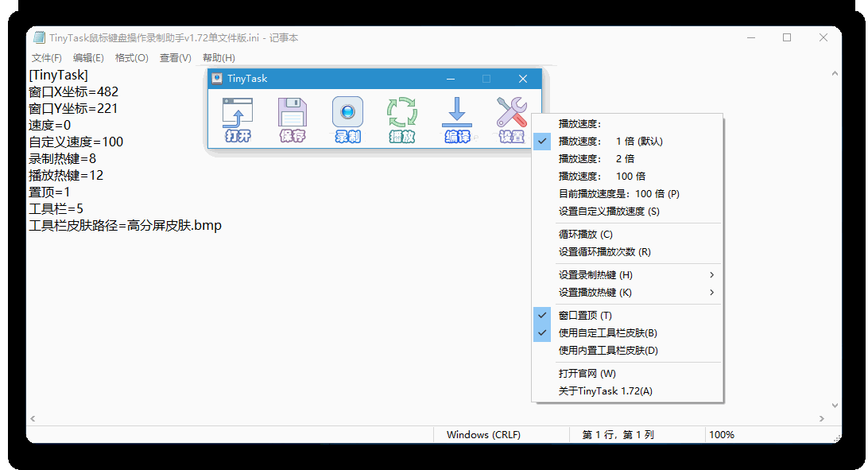Click the 录制热键=8 line

63,159
